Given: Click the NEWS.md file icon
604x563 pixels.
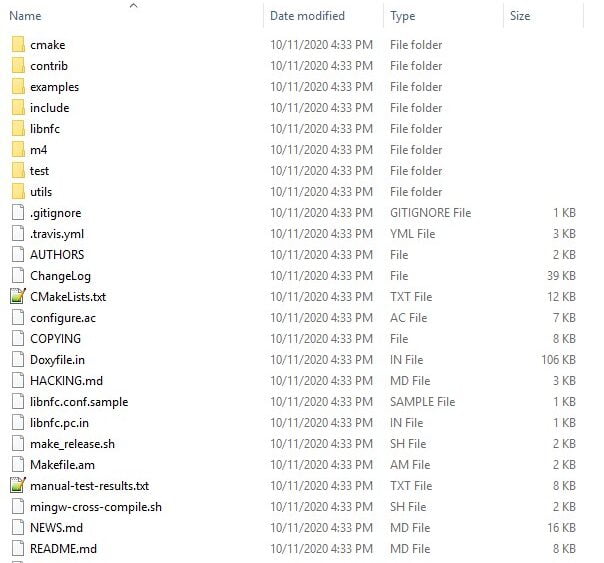Looking at the screenshot, I should click(18, 528).
